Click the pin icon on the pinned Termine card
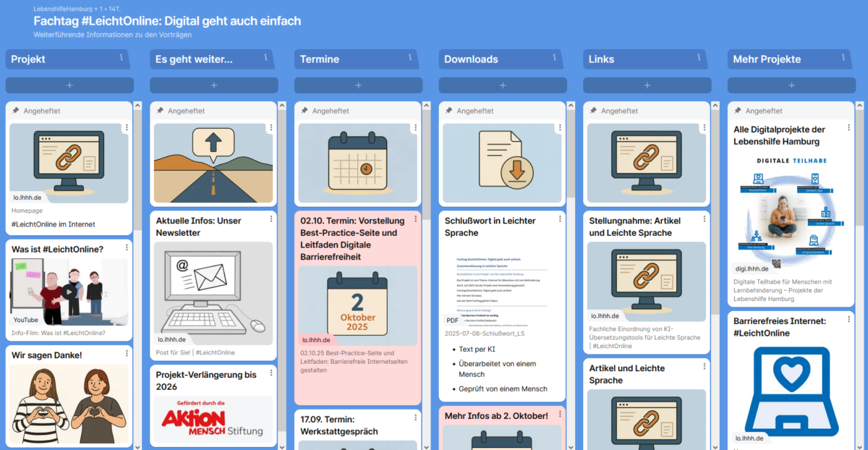Screen dimensions: 868x450 pos(306,111)
